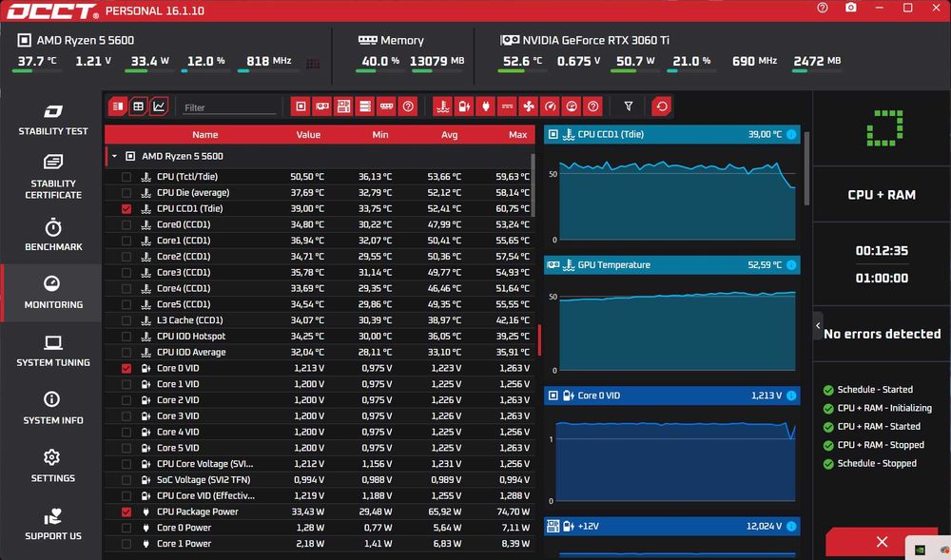Click the graph panel vertical scrollbar
This screenshot has height=560, width=951.
pyautogui.click(x=806, y=169)
